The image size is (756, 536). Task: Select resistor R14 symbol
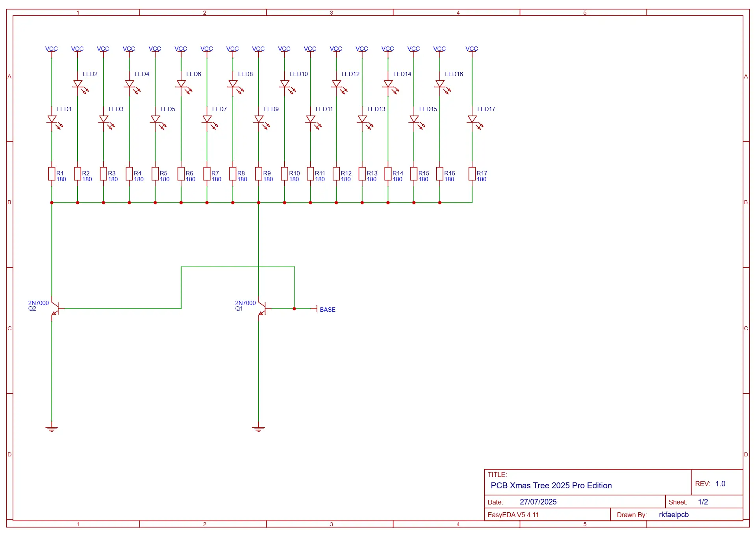click(388, 174)
